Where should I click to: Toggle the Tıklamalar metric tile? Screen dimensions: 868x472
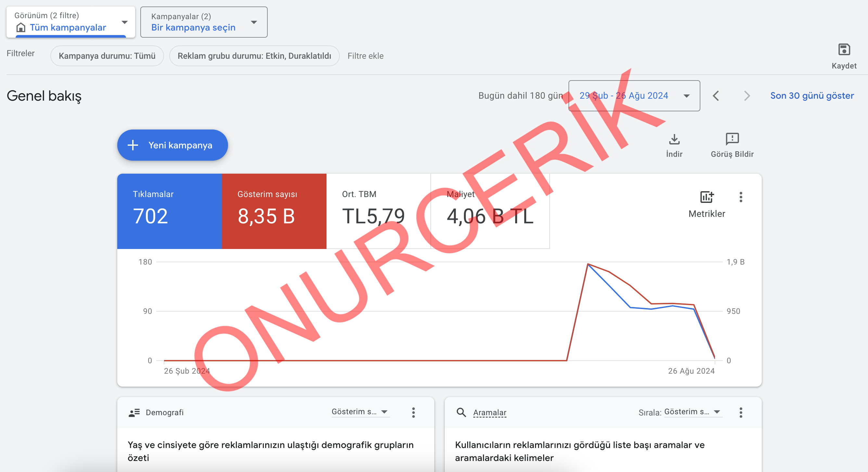click(169, 211)
